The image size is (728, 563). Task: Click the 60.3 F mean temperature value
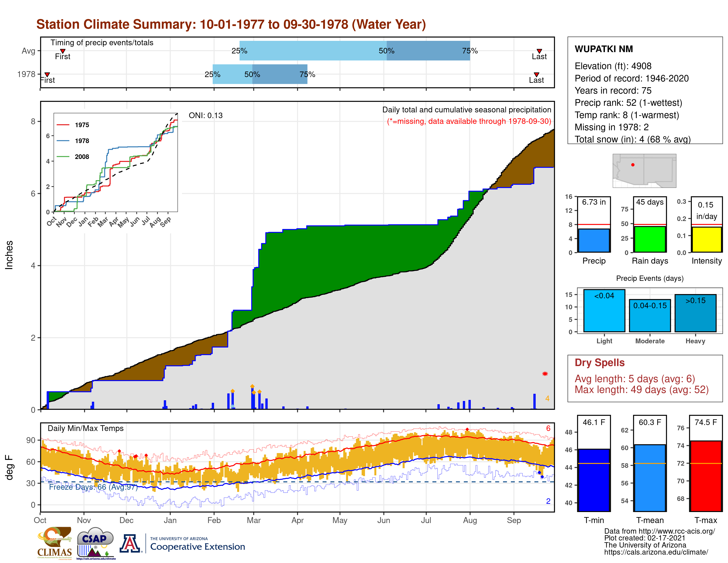tap(650, 422)
